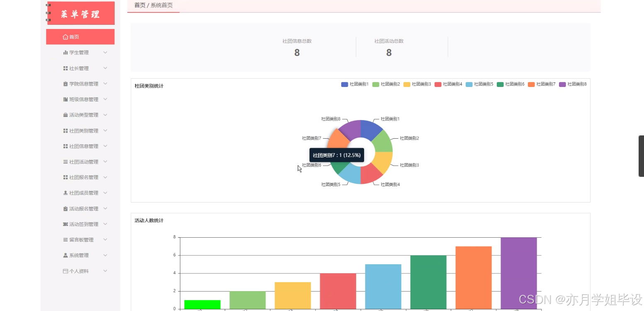Expand the 社团类别管理 chevron

click(105, 130)
